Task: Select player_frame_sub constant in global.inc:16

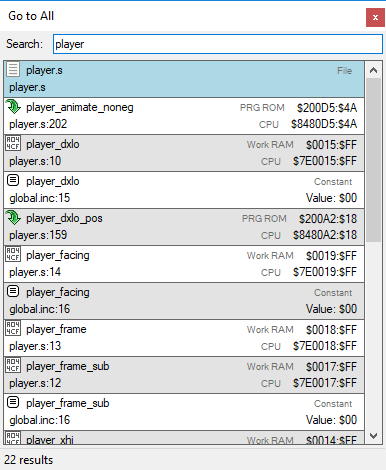Action: (184, 412)
